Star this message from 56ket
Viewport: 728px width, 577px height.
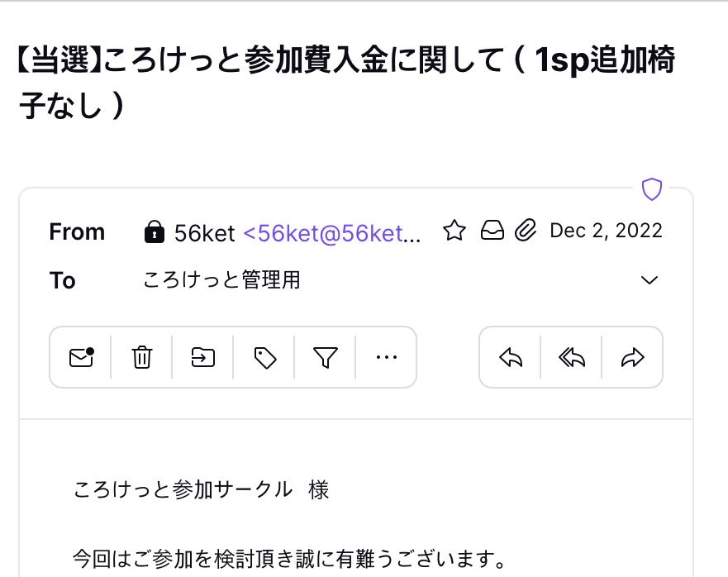454,231
